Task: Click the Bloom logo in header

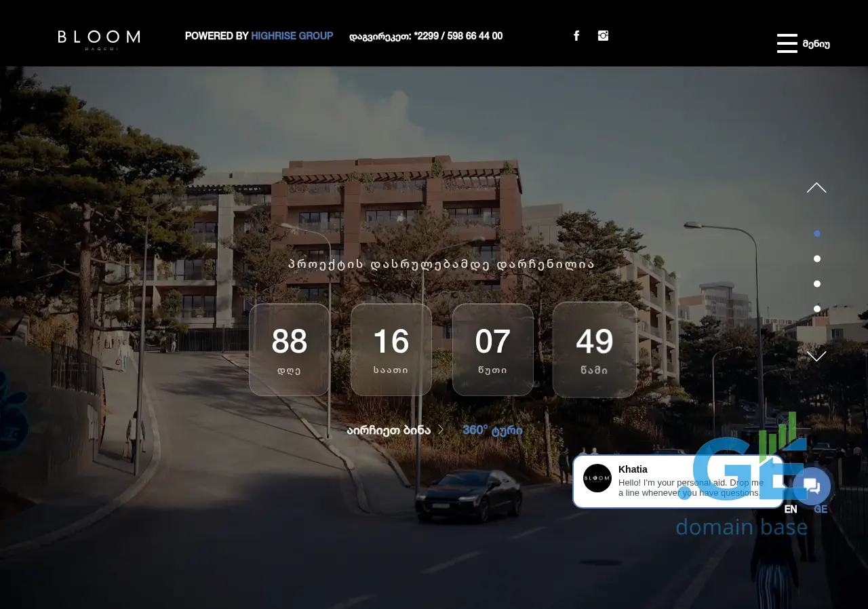Action: pos(99,39)
